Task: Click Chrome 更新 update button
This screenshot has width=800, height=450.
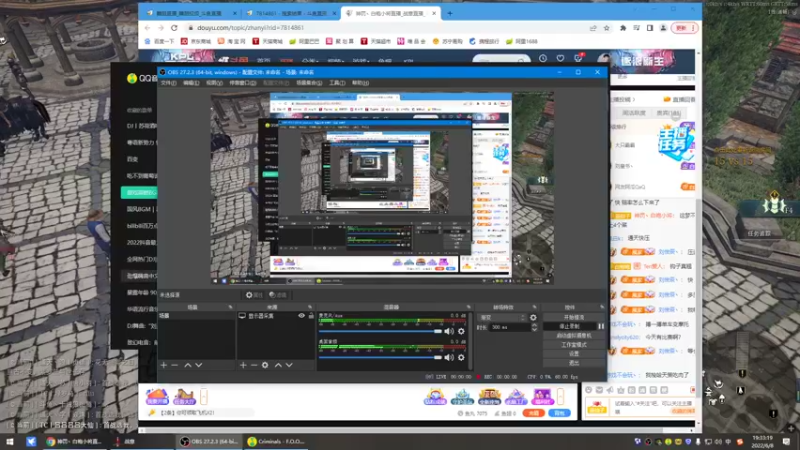Action: click(x=685, y=28)
